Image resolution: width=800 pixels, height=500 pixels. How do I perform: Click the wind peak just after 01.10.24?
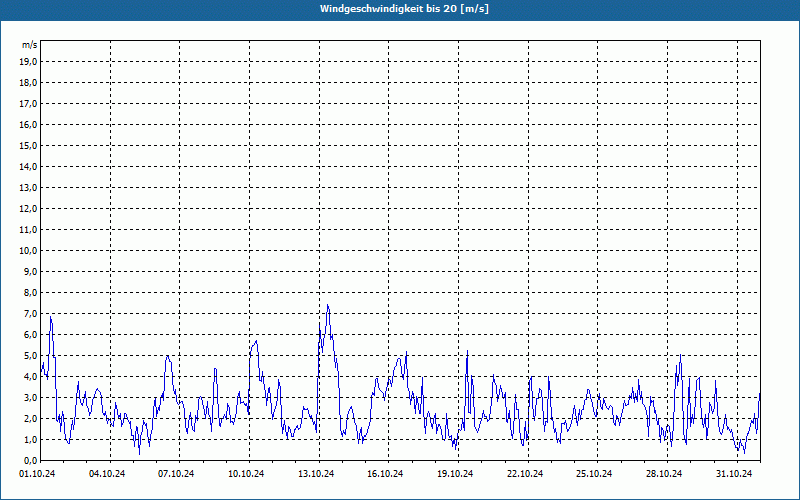tap(51, 317)
